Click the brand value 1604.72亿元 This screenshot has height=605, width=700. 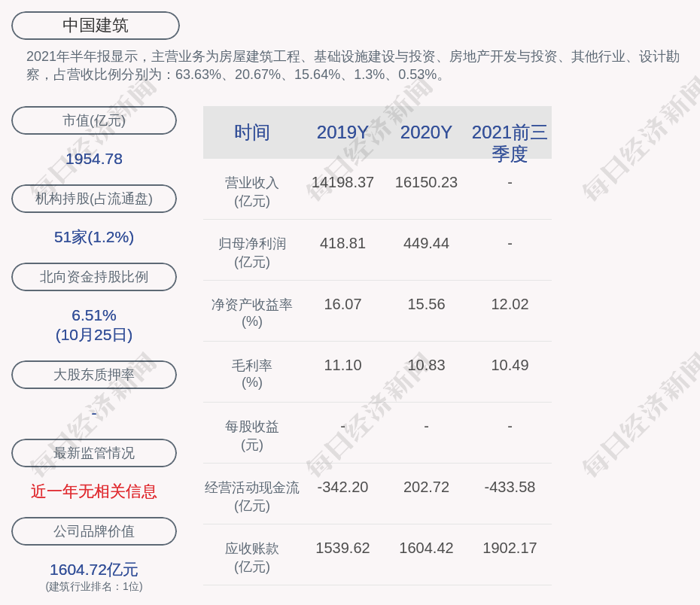pos(94,570)
